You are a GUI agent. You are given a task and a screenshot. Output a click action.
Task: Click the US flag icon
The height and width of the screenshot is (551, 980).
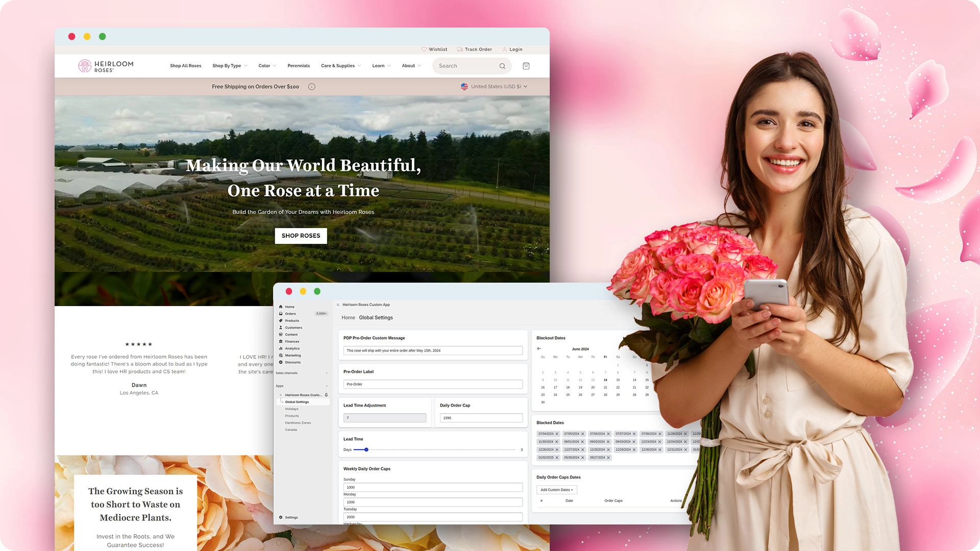coord(464,87)
